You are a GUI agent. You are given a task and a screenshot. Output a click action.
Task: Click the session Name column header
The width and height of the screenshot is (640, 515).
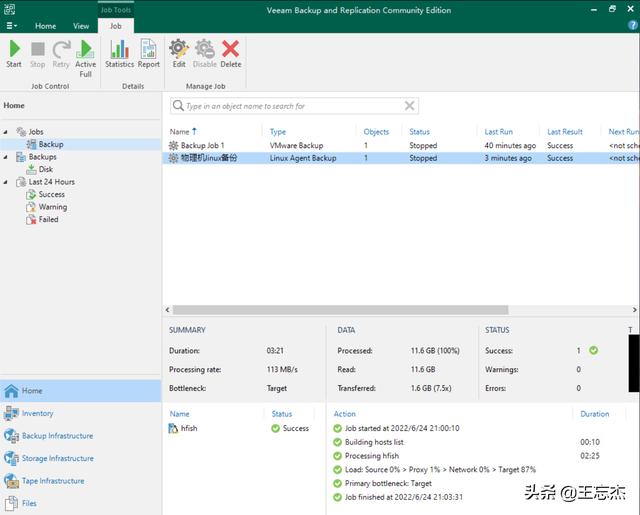tap(179, 414)
